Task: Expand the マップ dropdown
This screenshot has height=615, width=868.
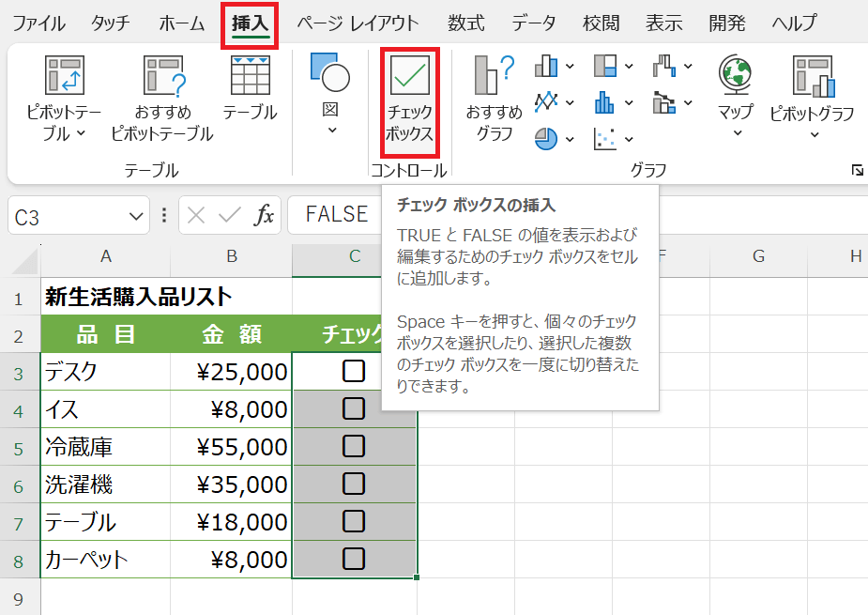Action: [x=736, y=132]
